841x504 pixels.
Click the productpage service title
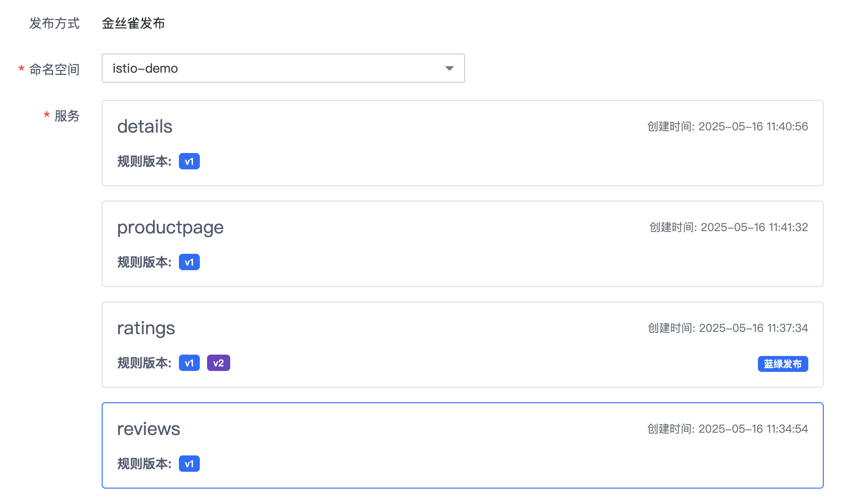(170, 227)
